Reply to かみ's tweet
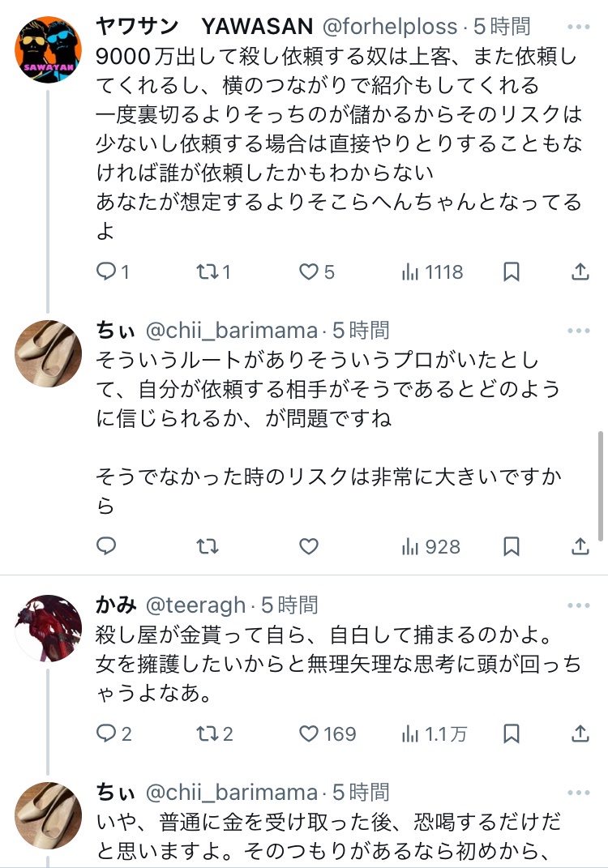This screenshot has height=868, width=608. (x=107, y=734)
